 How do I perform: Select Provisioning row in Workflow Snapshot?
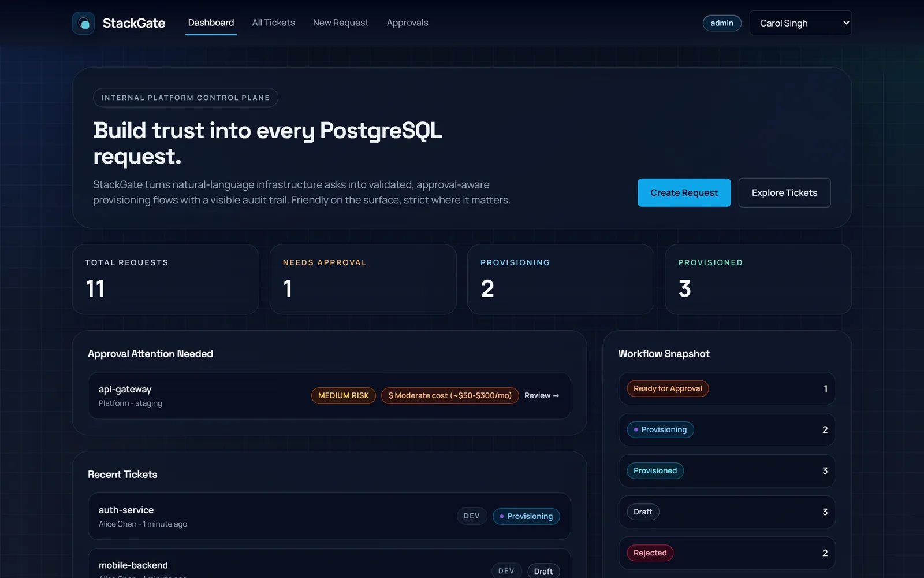(x=727, y=429)
